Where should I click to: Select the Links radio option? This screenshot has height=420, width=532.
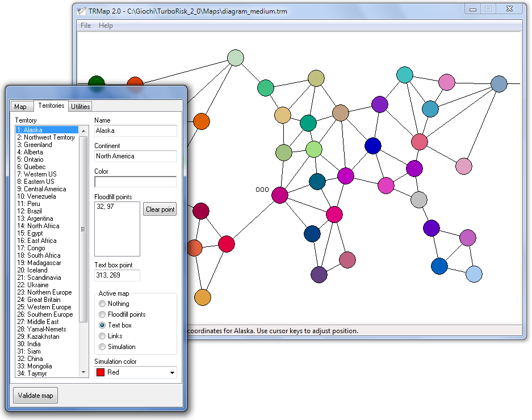[111, 336]
